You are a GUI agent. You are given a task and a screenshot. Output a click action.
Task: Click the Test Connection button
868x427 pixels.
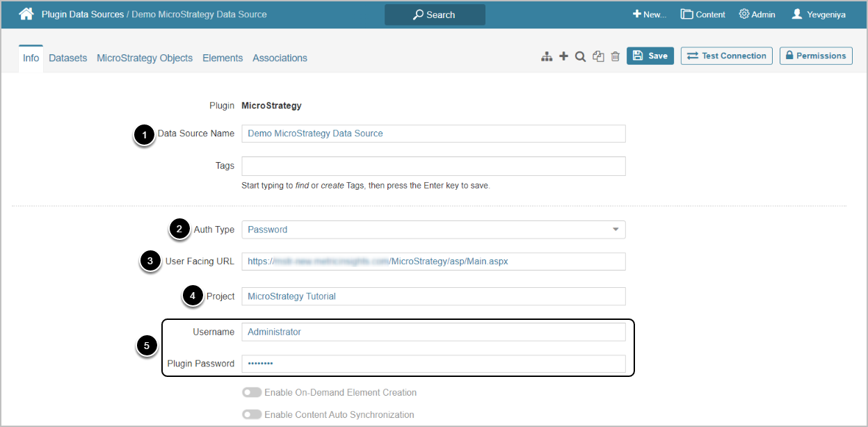click(x=726, y=56)
